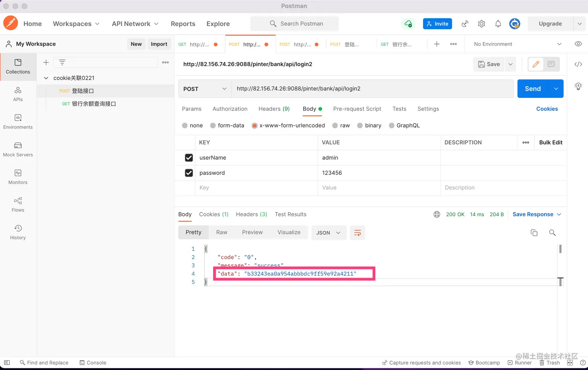Click the network globe icon
This screenshot has width=588, height=370.
point(437,214)
